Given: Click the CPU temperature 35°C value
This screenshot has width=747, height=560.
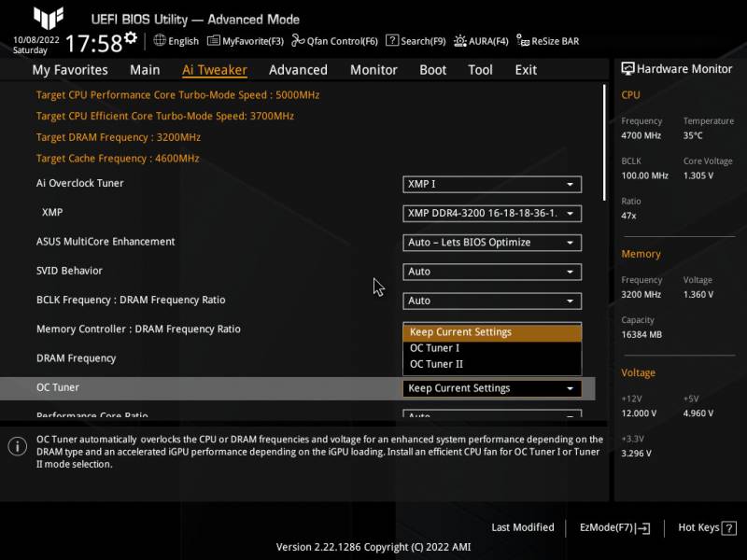Looking at the screenshot, I should pos(693,135).
